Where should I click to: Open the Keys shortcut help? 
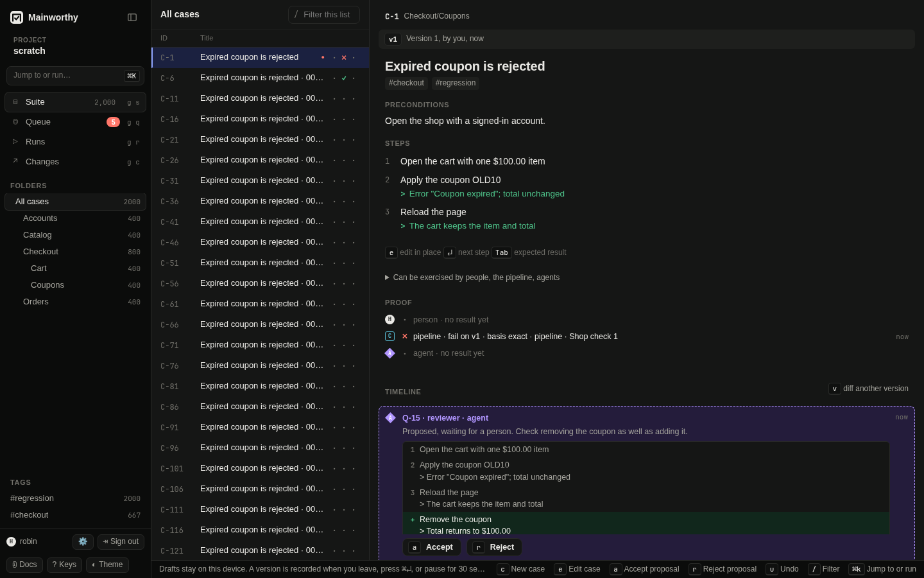64,565
